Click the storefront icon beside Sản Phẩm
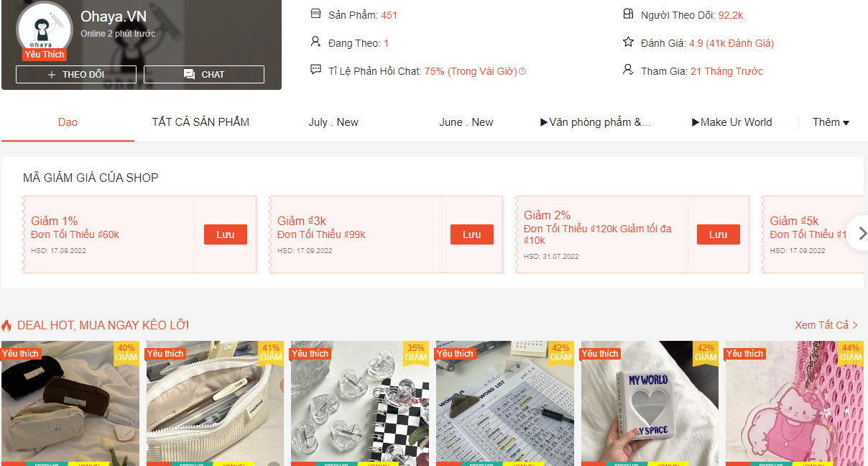The height and width of the screenshot is (466, 868). click(315, 14)
